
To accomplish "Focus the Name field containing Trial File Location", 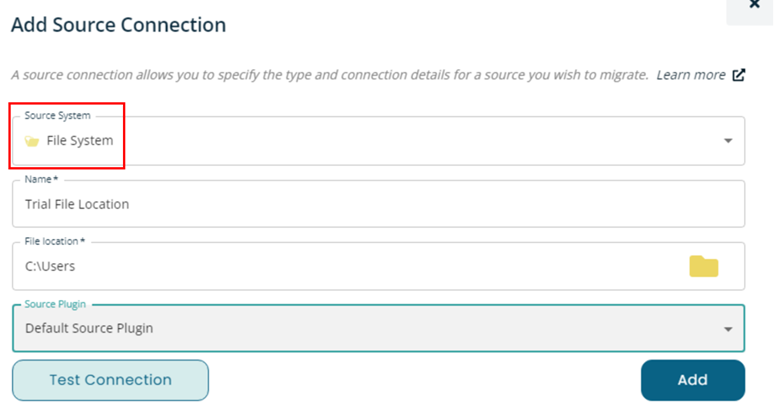I will 379,204.
